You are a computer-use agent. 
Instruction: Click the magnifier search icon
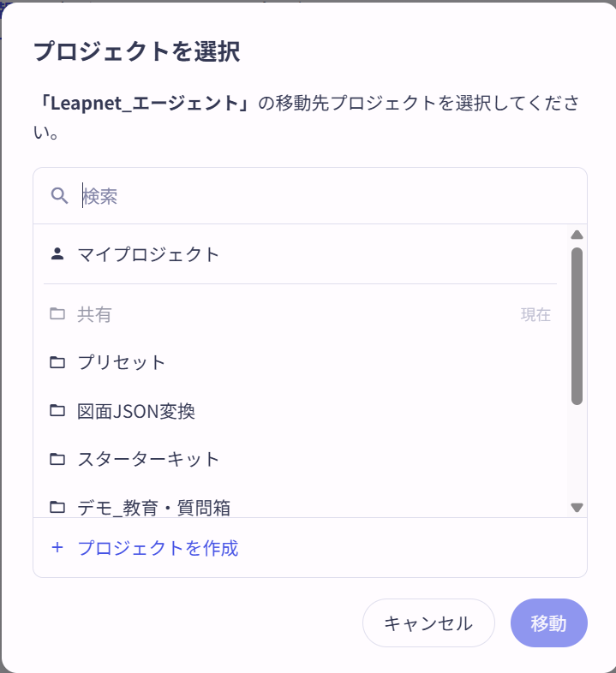pyautogui.click(x=59, y=196)
